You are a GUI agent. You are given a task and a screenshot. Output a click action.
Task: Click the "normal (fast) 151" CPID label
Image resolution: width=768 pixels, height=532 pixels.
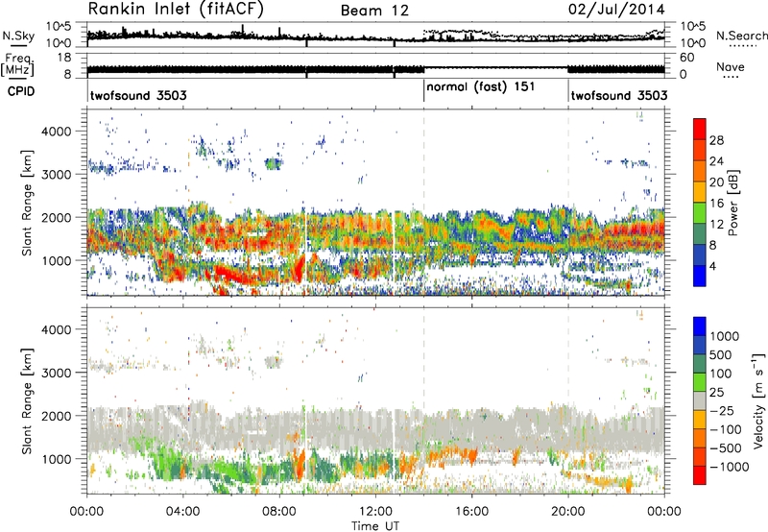coord(481,87)
